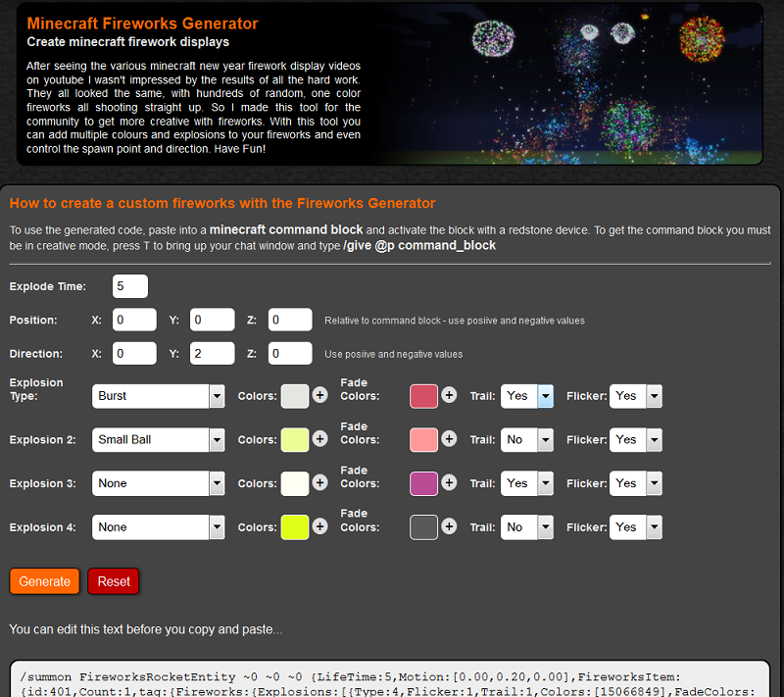This screenshot has height=697, width=784.
Task: Open the Explosion 3 type dropdown
Action: pos(158,483)
